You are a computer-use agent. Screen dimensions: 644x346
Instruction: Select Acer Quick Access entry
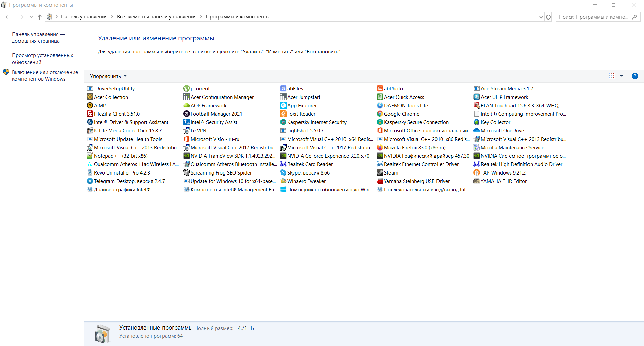pyautogui.click(x=401, y=97)
